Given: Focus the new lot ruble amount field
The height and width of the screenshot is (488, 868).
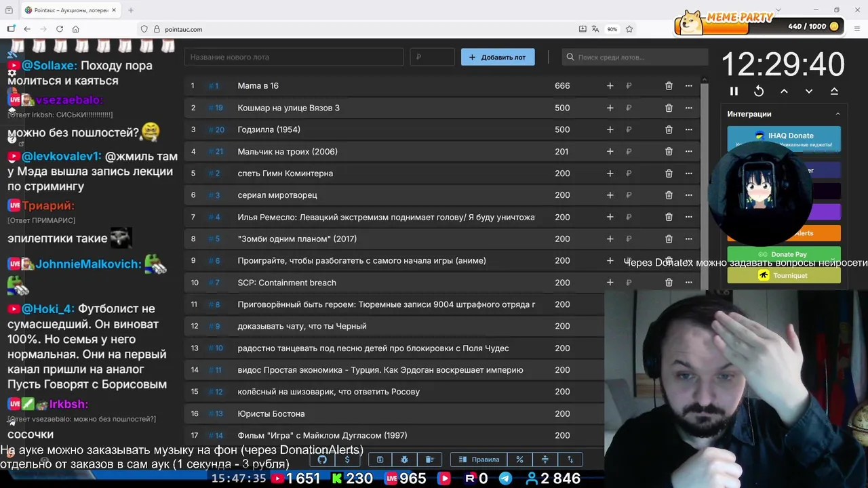Looking at the screenshot, I should [432, 57].
